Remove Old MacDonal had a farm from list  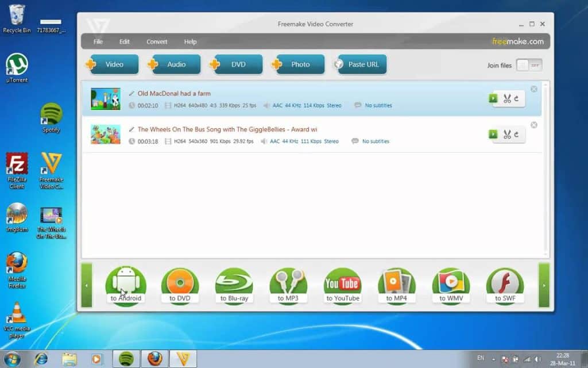click(x=534, y=89)
